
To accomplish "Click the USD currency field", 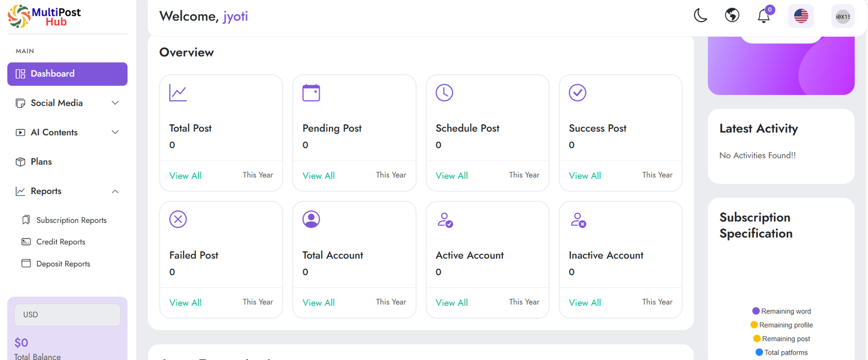I will tap(67, 315).
